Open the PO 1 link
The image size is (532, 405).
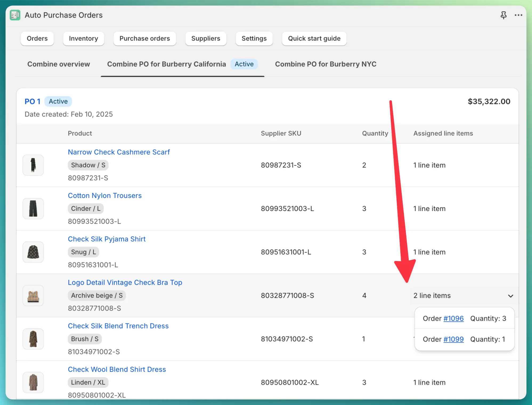[x=33, y=102]
